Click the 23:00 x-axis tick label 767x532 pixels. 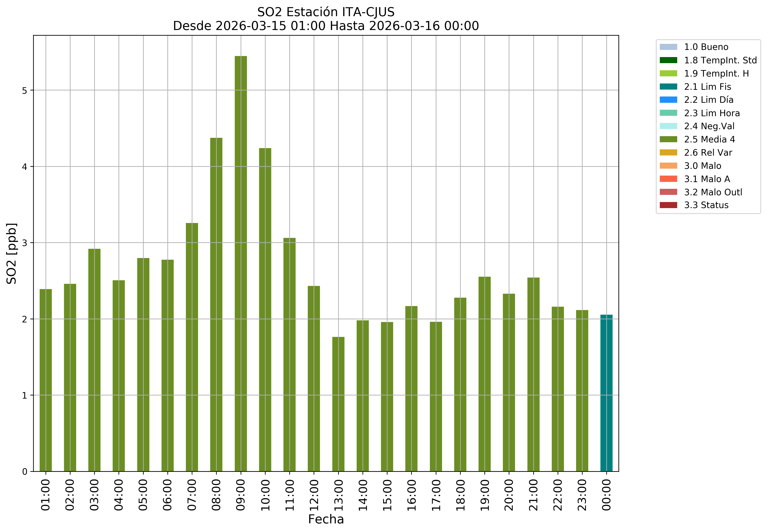582,495
